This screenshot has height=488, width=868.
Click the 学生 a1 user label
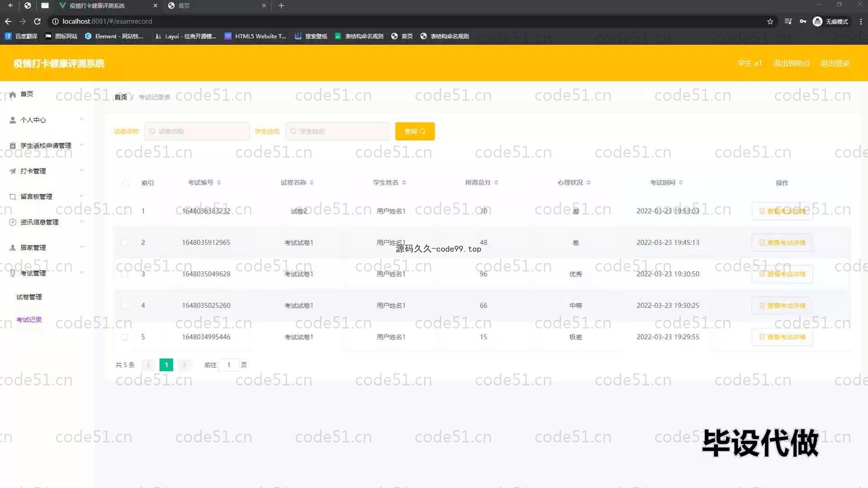pyautogui.click(x=750, y=63)
